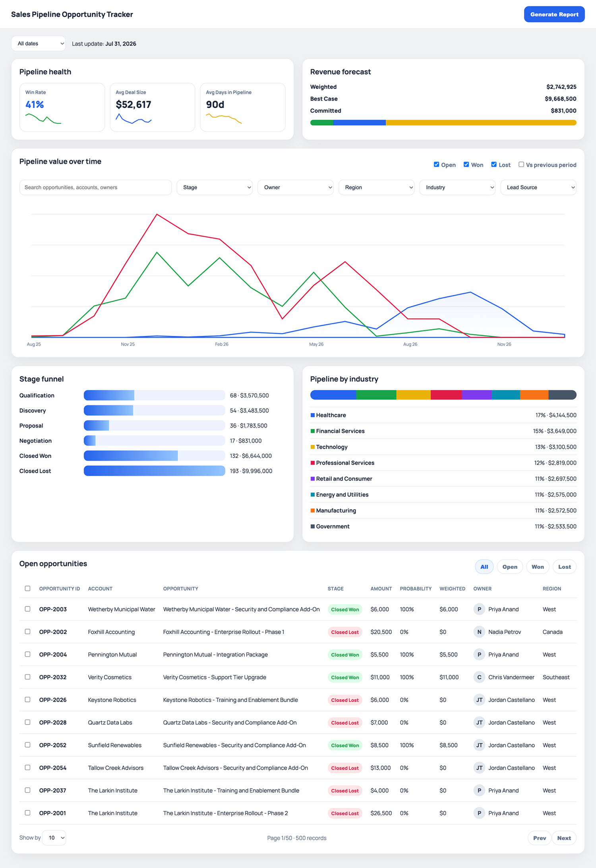Click the Avg Deal Size sparkline
This screenshot has width=596, height=868.
click(x=134, y=118)
